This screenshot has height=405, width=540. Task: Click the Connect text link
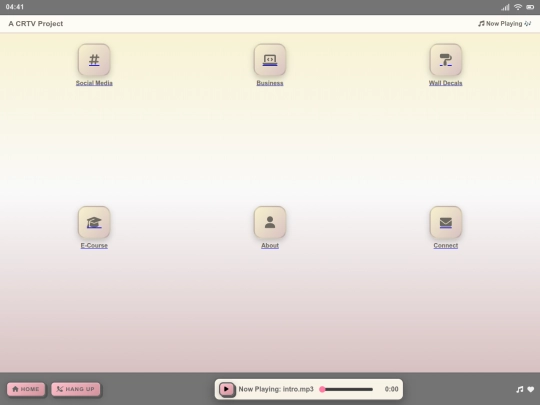pyautogui.click(x=446, y=246)
